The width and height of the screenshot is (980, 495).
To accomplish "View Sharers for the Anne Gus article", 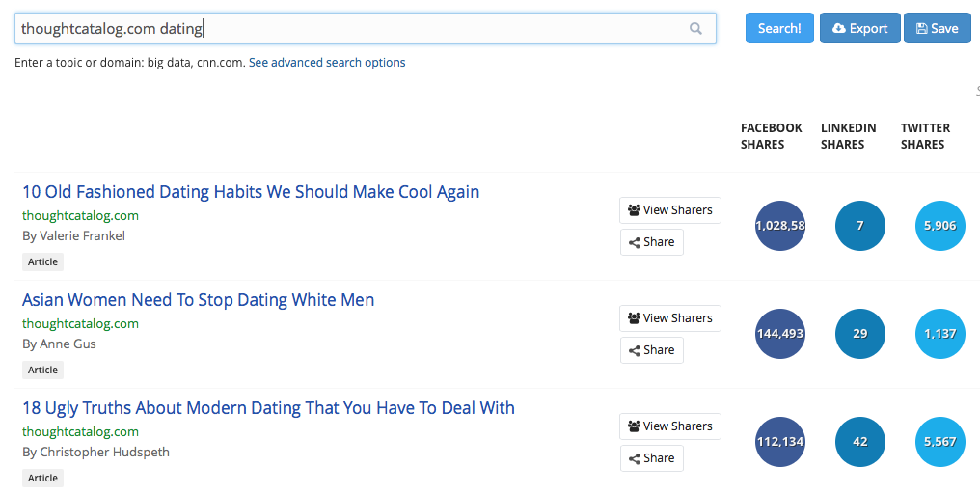I will [x=670, y=318].
